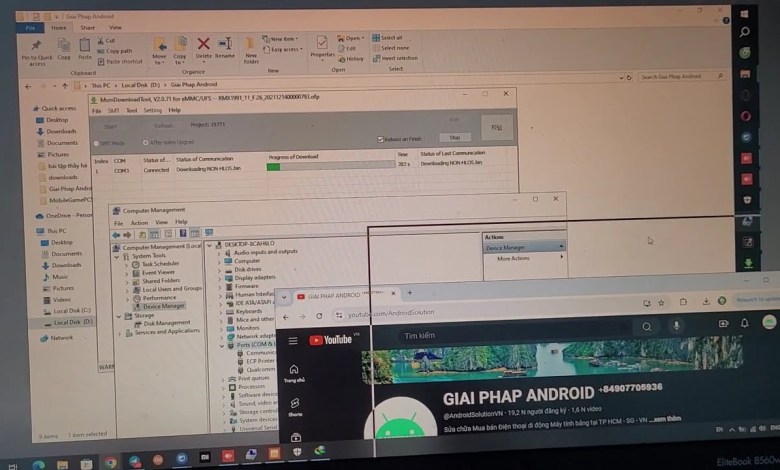This screenshot has width=780, height=470.
Task: Click History in the Open group
Action: click(x=351, y=59)
